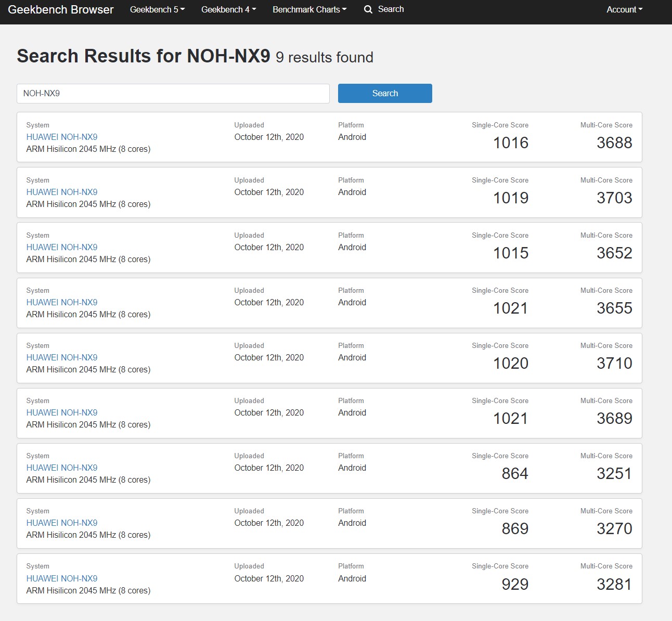Focus the NOH-NX9 search input field

coord(173,94)
